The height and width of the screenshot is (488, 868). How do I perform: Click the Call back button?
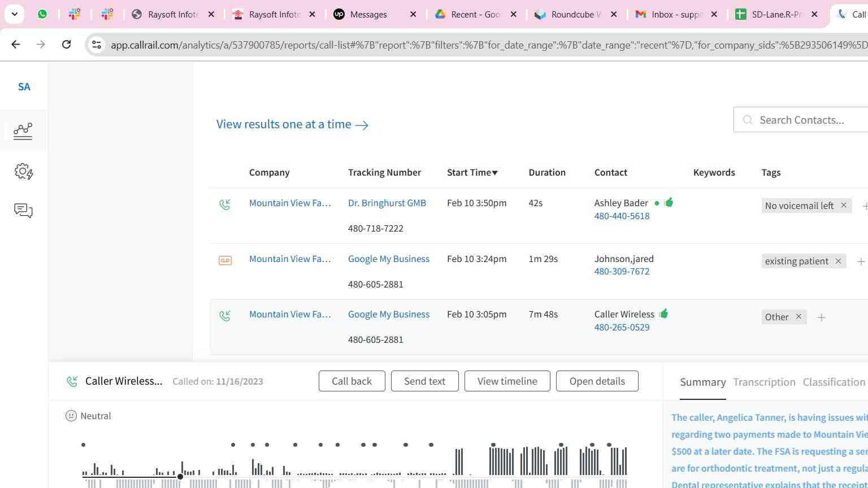(351, 381)
